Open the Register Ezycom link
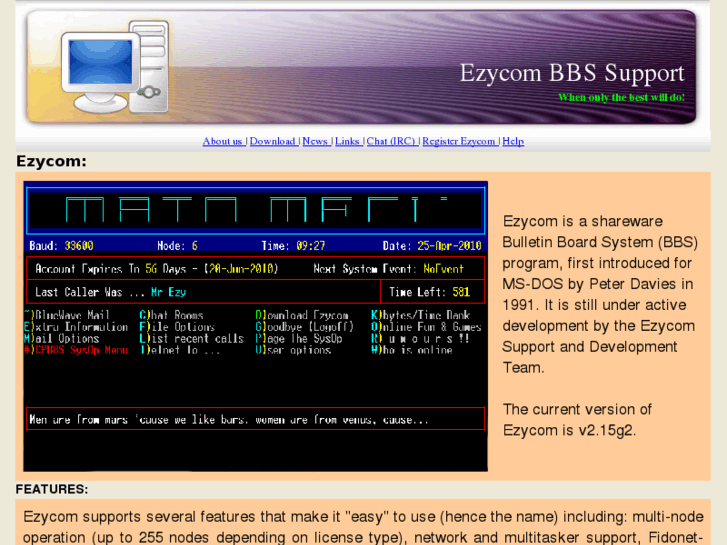Screen dimensions: 727x545 coord(459,141)
